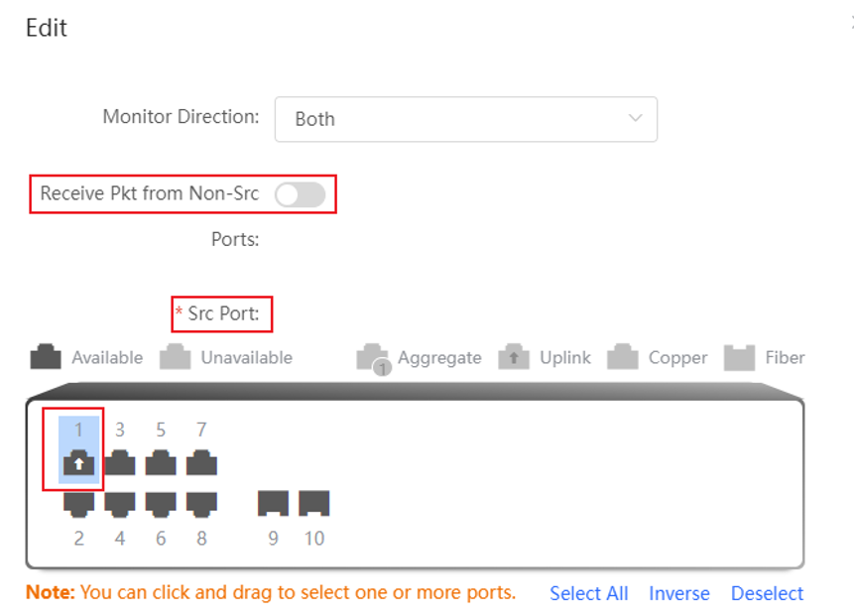The height and width of the screenshot is (616, 854).
Task: Select fiber port 10 icon
Action: click(314, 503)
